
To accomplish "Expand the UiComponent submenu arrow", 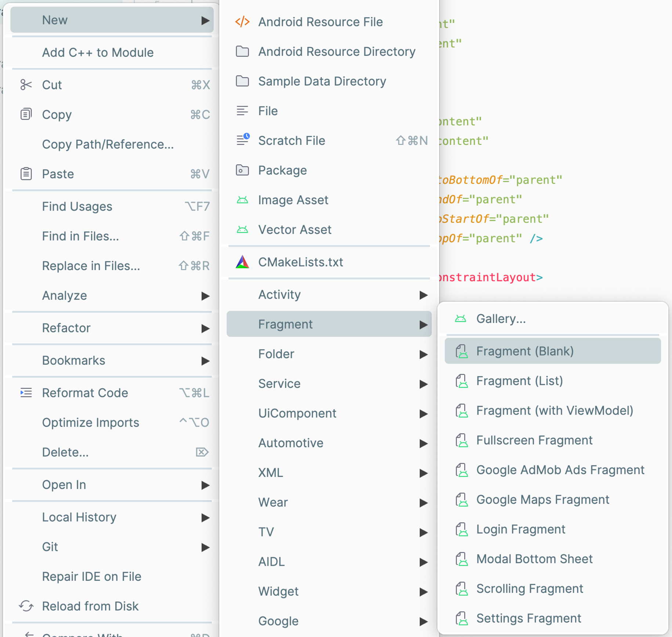I will click(x=423, y=414).
